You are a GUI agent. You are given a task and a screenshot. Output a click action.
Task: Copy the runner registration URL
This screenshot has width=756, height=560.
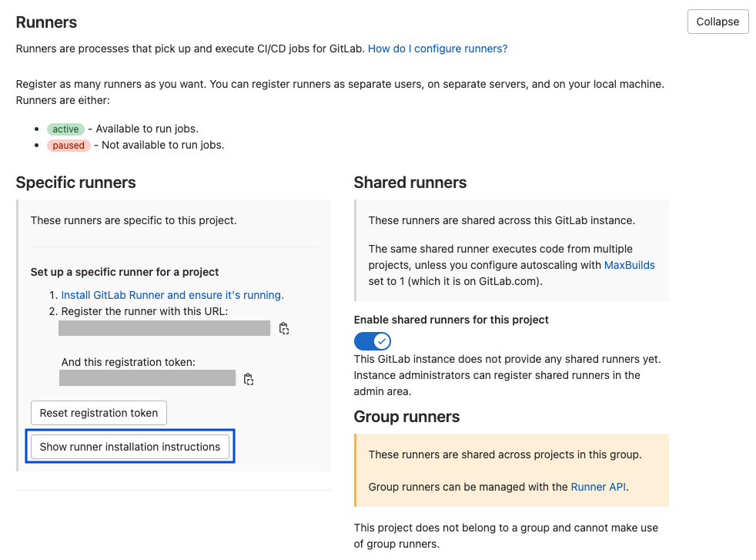[284, 328]
